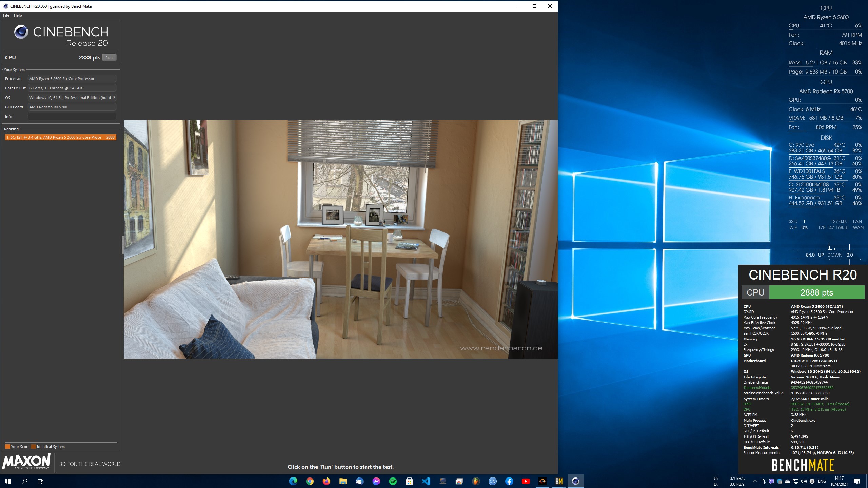Image resolution: width=868 pixels, height=488 pixels.
Task: Open YouTube from taskbar
Action: (x=526, y=481)
